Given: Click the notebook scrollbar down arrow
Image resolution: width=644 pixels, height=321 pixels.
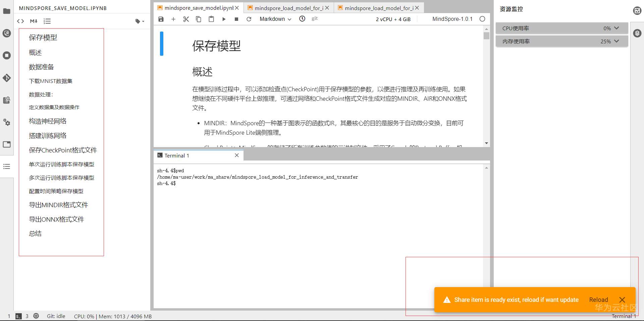Looking at the screenshot, I should (486, 143).
